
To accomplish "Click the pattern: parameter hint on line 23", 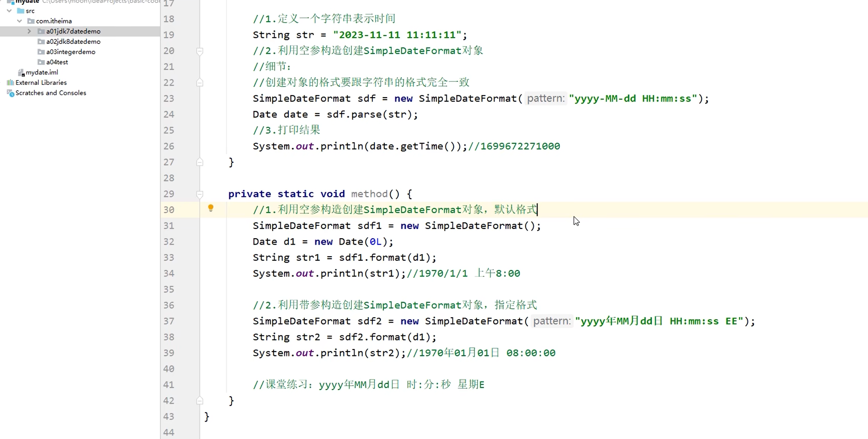I will 545,98.
